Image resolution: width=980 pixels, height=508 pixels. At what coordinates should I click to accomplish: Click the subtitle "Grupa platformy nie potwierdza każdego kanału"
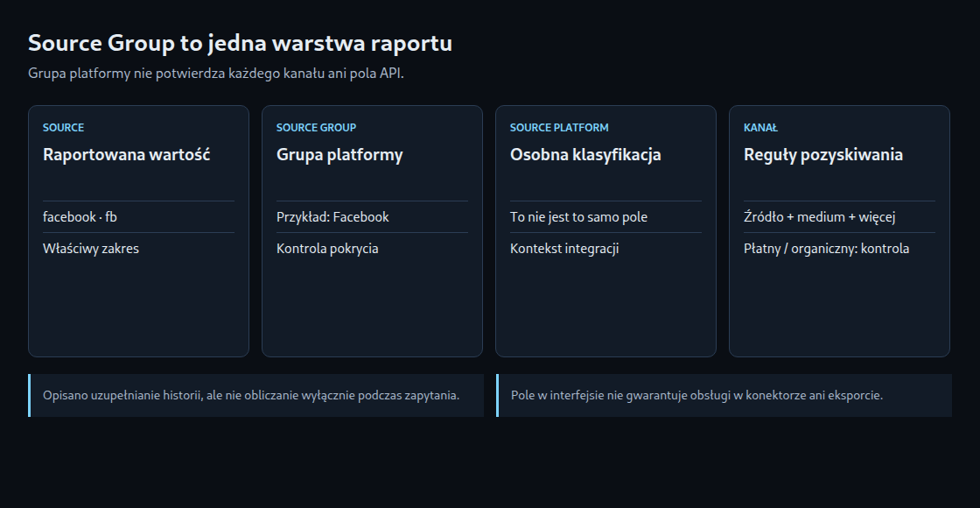(216, 74)
